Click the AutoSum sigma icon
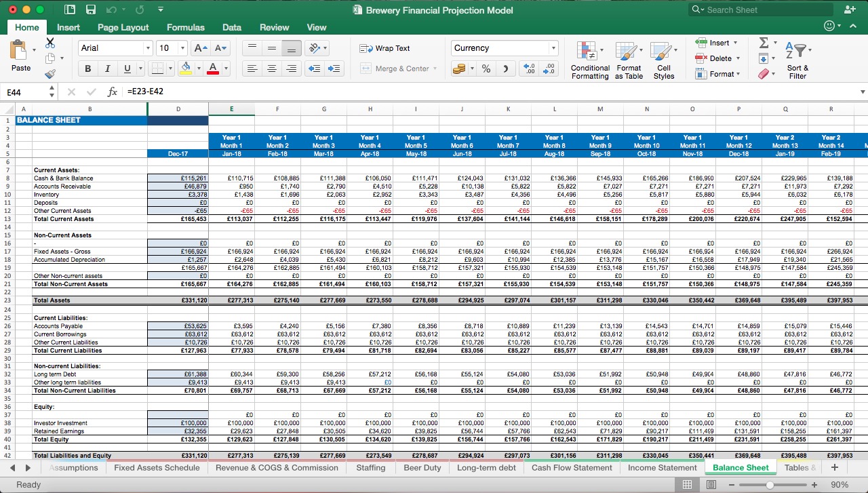The height and width of the screenshot is (493, 868). tap(764, 43)
